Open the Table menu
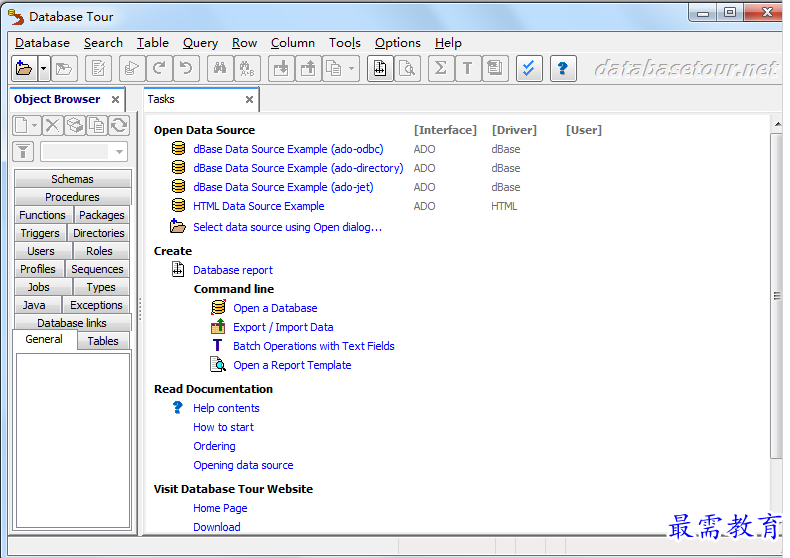This screenshot has height=558, width=790. tap(153, 43)
